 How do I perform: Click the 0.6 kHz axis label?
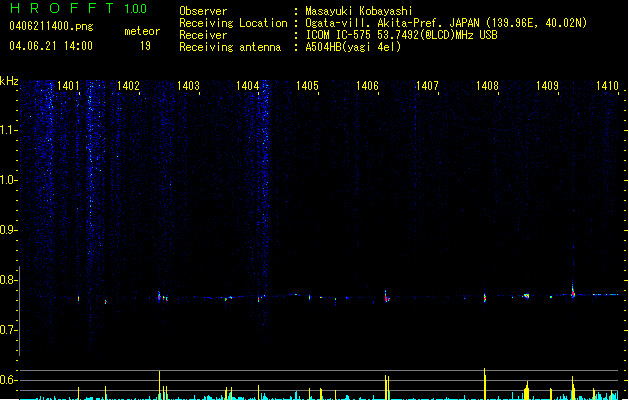(9, 380)
